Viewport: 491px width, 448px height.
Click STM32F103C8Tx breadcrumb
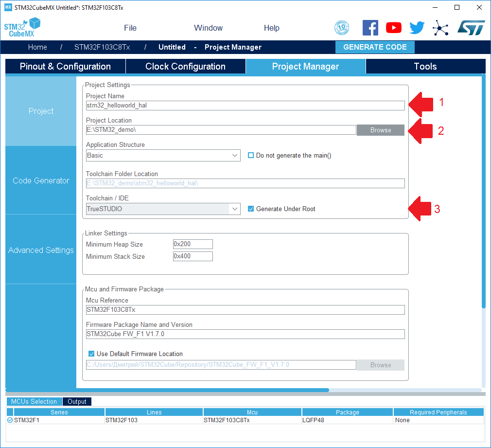pyautogui.click(x=102, y=47)
